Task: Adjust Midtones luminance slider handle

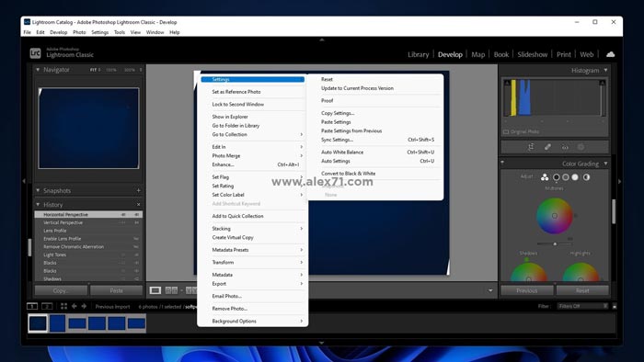Action: (x=555, y=243)
